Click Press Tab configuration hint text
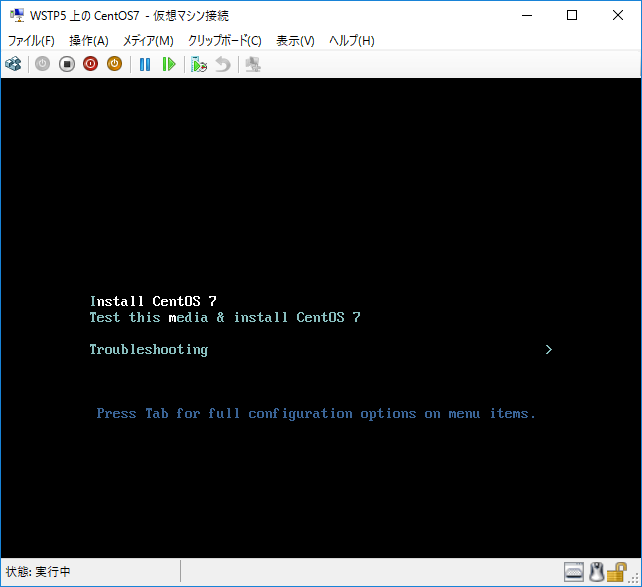The width and height of the screenshot is (642, 587). 316,414
